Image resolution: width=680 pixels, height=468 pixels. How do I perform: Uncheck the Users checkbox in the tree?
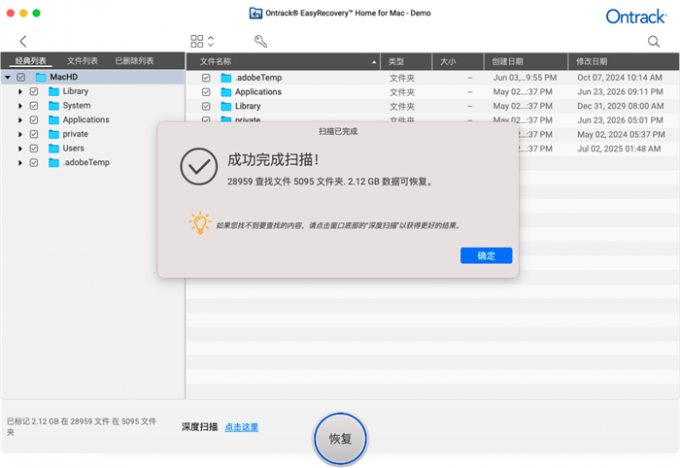pos(34,148)
